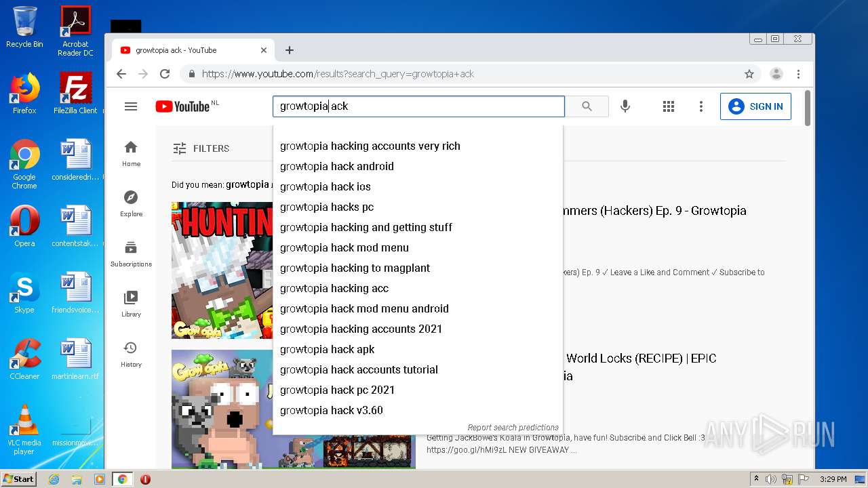This screenshot has width=868, height=488.
Task: Click the 'Report search predictions' link
Action: click(x=513, y=428)
